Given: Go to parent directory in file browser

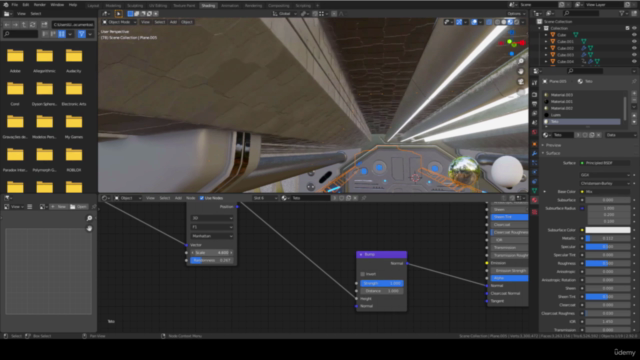Looking at the screenshot, I should coord(24,24).
